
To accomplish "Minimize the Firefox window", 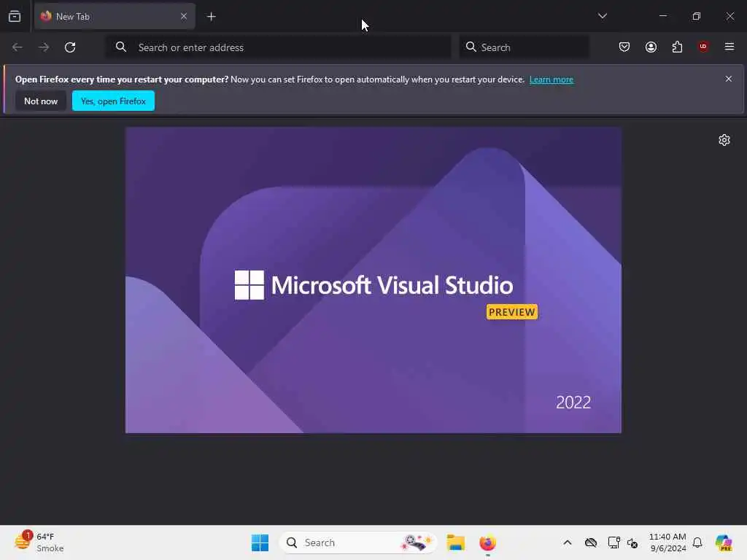I will point(662,16).
